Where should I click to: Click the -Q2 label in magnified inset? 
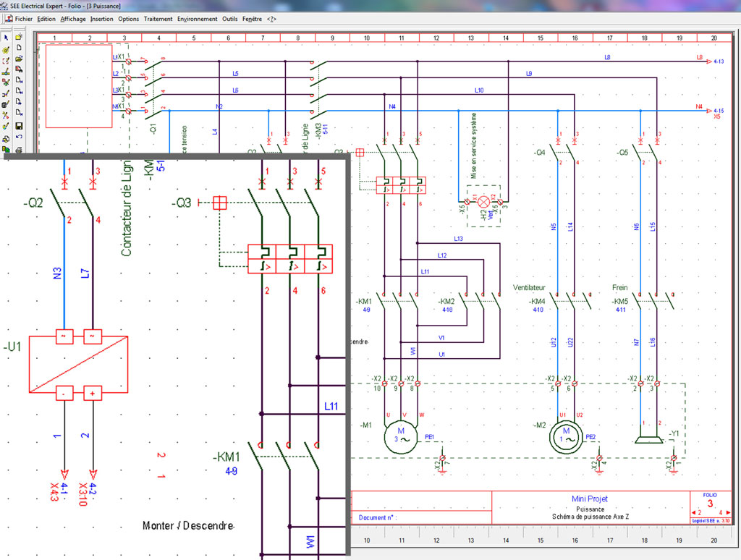click(x=33, y=203)
